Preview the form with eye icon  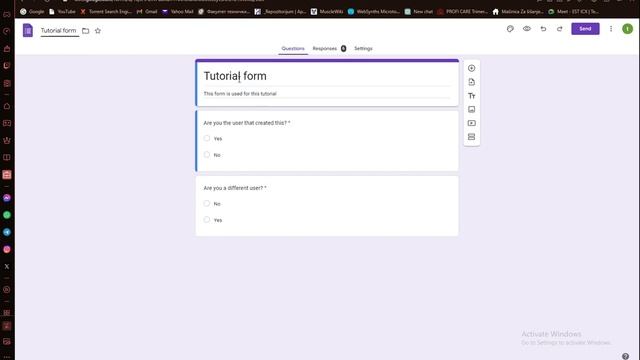click(x=527, y=29)
